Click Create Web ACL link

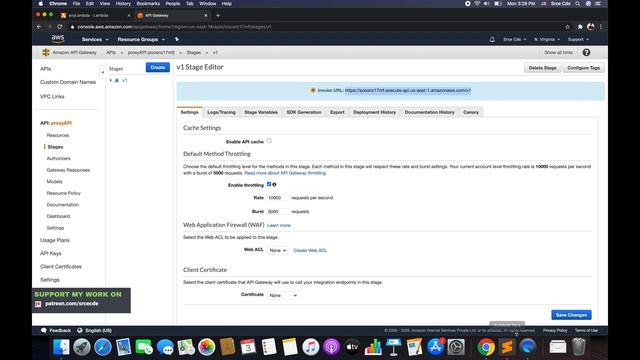tap(310, 250)
